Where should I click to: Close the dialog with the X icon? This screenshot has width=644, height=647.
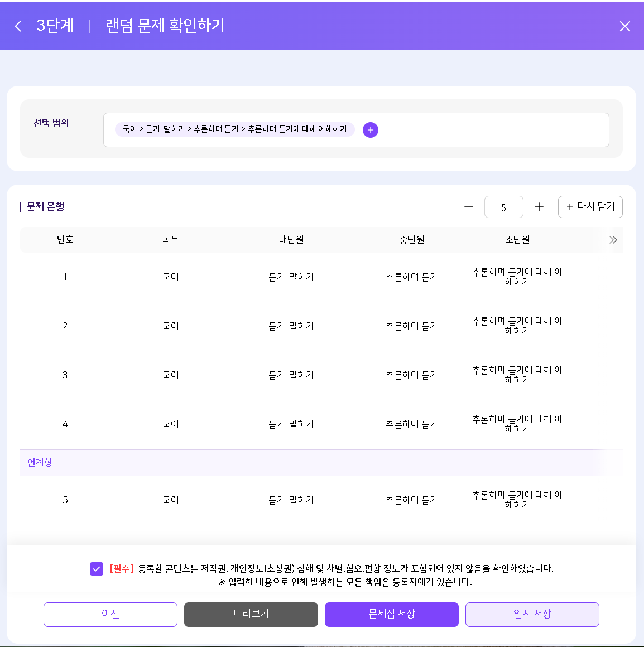tap(625, 26)
